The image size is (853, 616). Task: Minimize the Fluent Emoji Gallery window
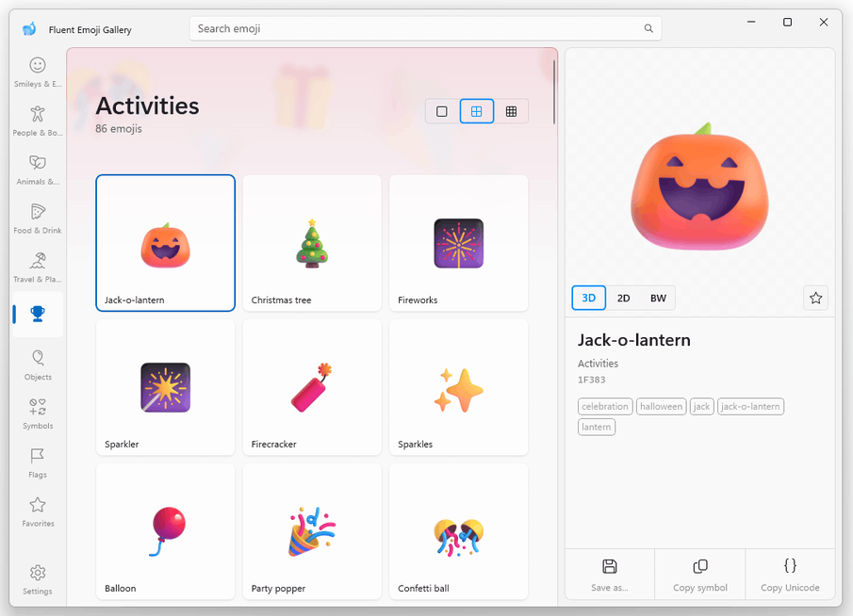coord(751,22)
